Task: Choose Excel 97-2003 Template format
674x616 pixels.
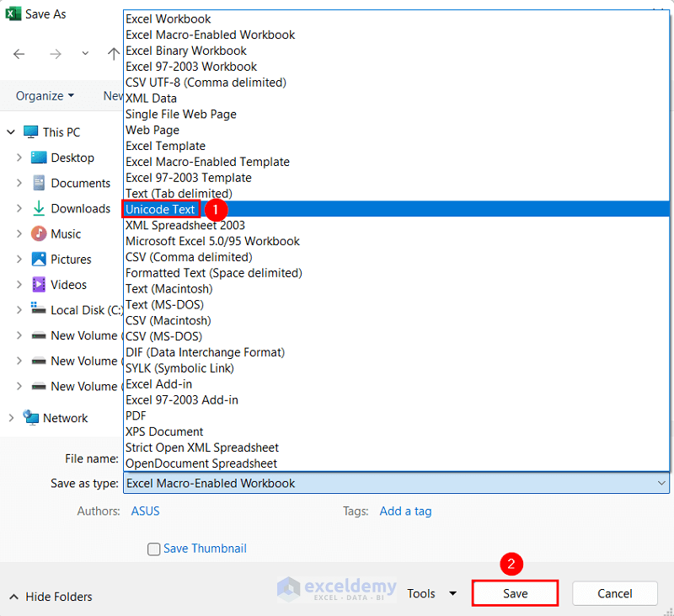Action: coord(396,178)
